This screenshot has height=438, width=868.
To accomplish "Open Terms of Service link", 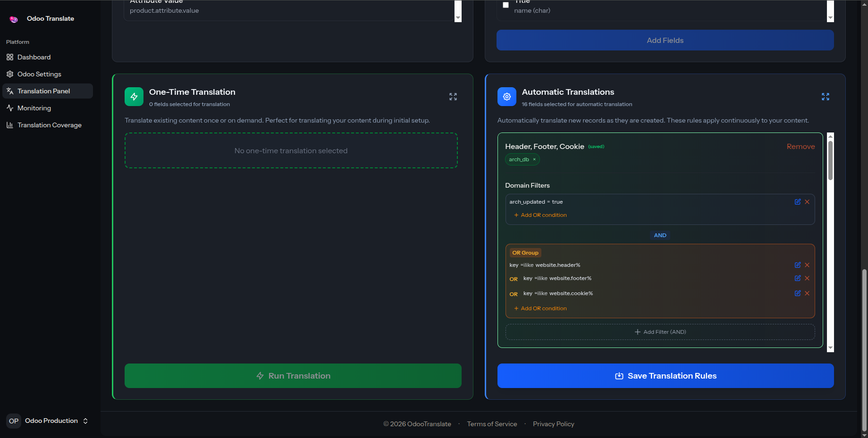I will pos(492,424).
